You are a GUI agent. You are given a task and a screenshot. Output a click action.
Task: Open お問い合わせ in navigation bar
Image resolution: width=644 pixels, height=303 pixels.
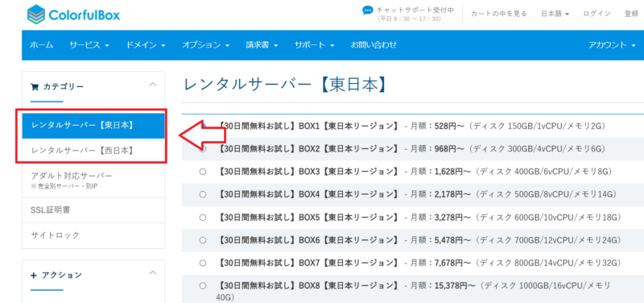pos(374,45)
